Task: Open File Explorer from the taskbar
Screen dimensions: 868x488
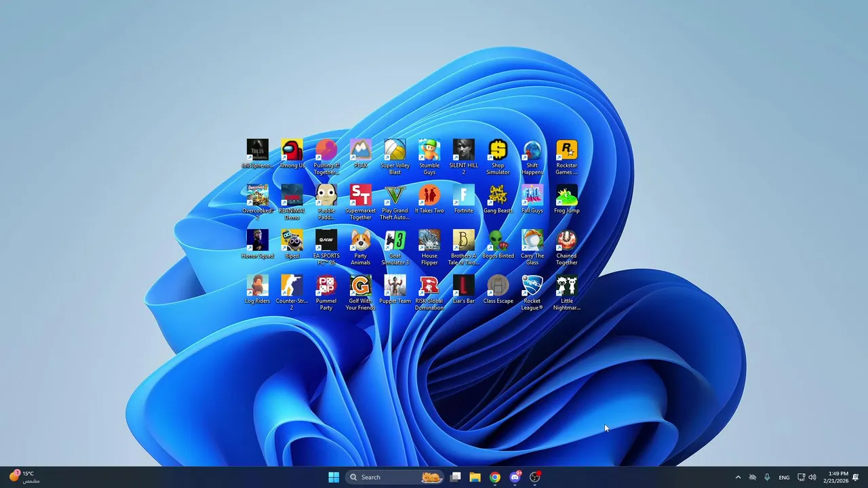Action: (x=475, y=477)
